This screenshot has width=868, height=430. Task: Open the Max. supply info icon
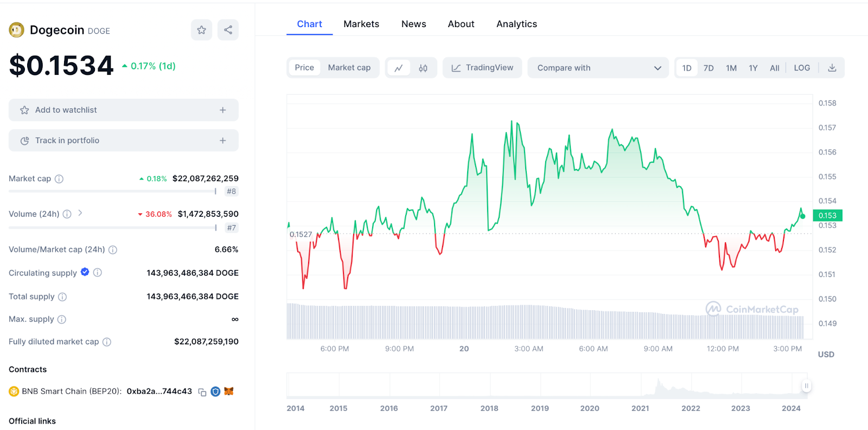(62, 319)
